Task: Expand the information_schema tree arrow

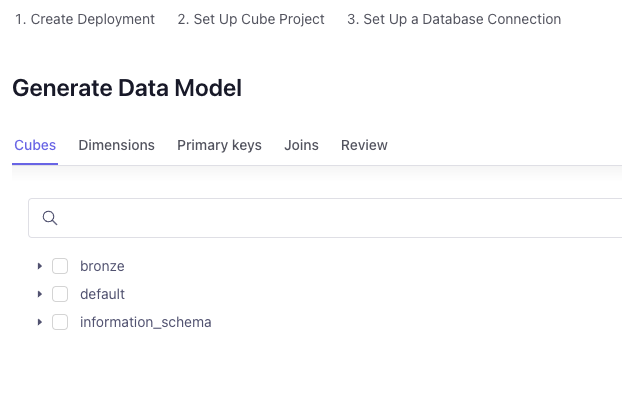Action: [x=40, y=322]
